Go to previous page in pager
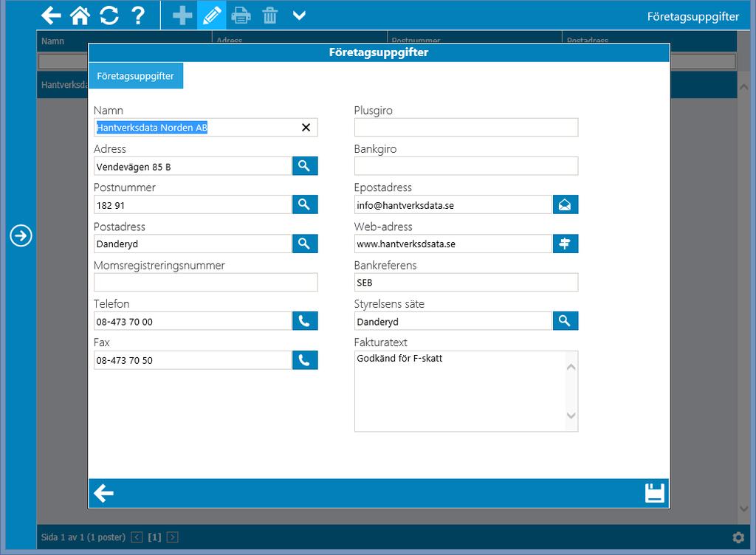Image resolution: width=756 pixels, height=555 pixels. [x=137, y=537]
